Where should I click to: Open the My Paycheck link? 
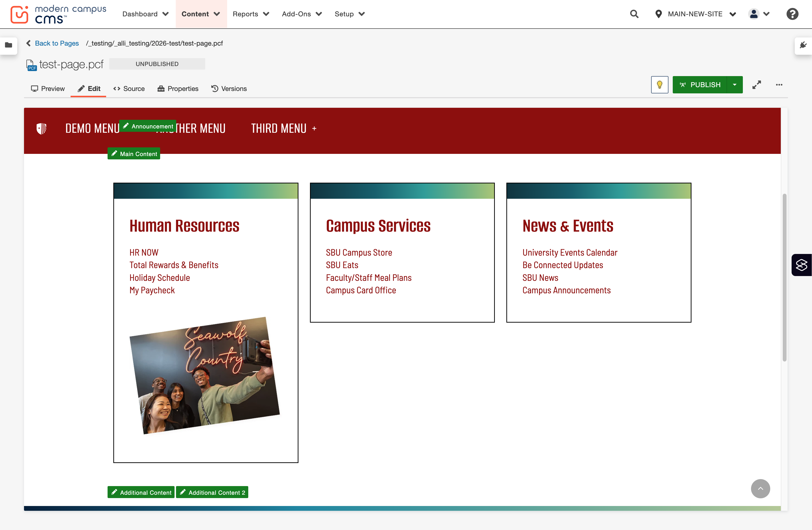(x=152, y=290)
